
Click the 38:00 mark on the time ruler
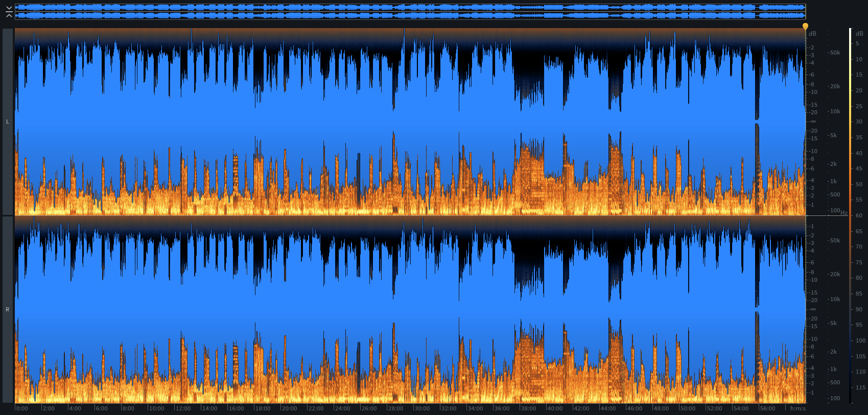click(528, 408)
